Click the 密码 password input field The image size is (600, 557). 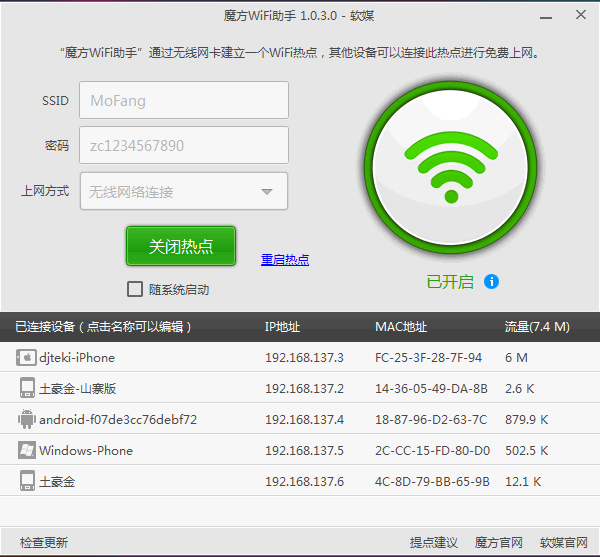[x=183, y=145]
